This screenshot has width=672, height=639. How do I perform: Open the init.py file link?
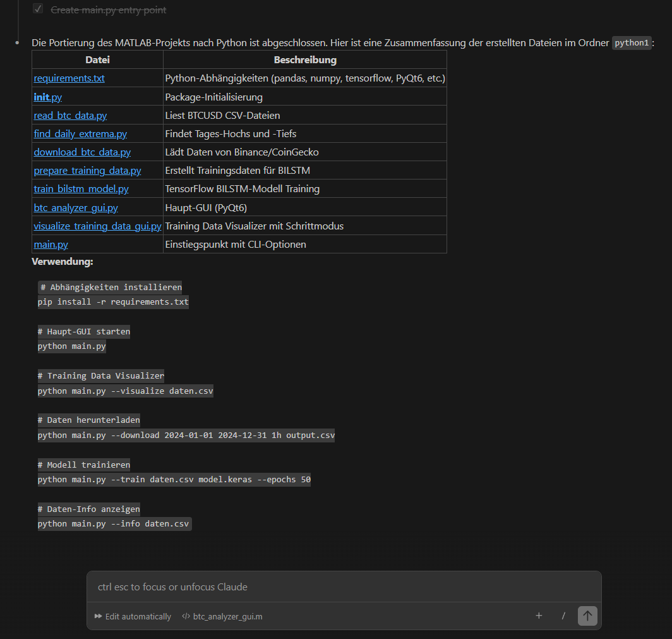point(48,97)
